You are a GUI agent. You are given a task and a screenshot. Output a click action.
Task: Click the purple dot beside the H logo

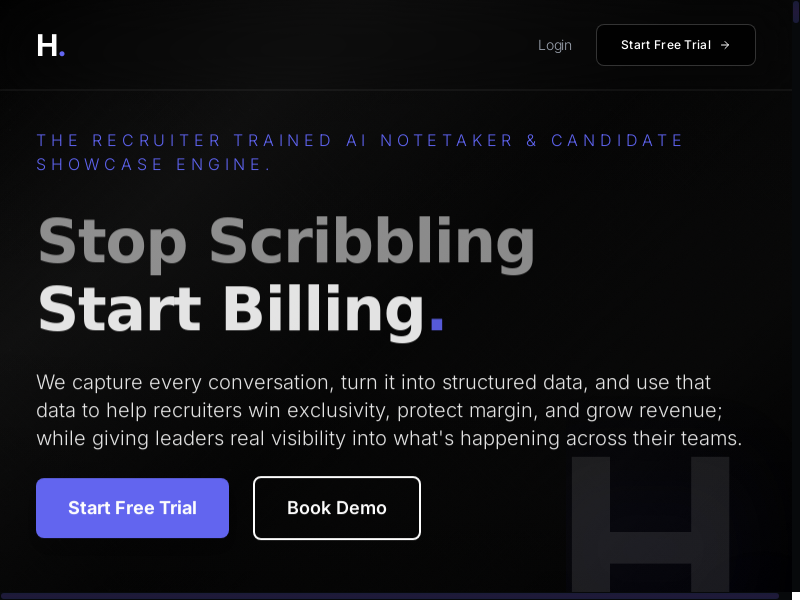62,54
